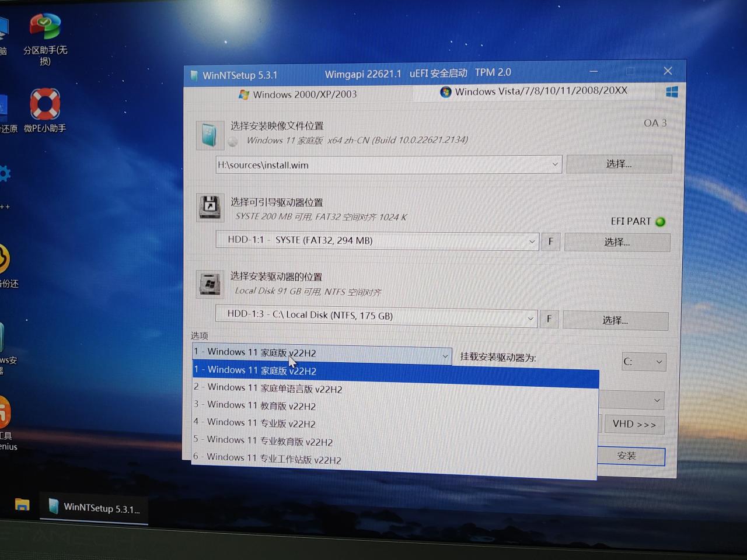This screenshot has height=560, width=747.
Task: Switch to the Windows 2000/XP/2003 tab
Action: tap(298, 94)
